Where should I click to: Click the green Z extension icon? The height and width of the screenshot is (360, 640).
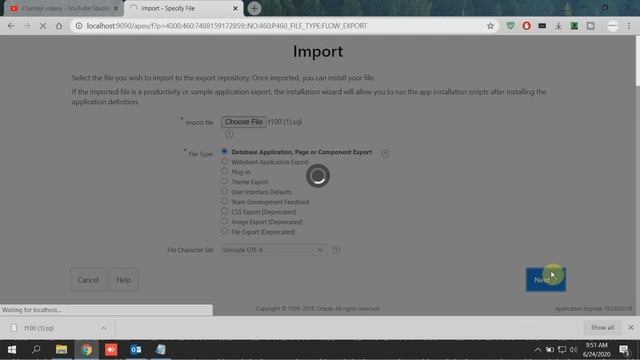click(x=574, y=26)
